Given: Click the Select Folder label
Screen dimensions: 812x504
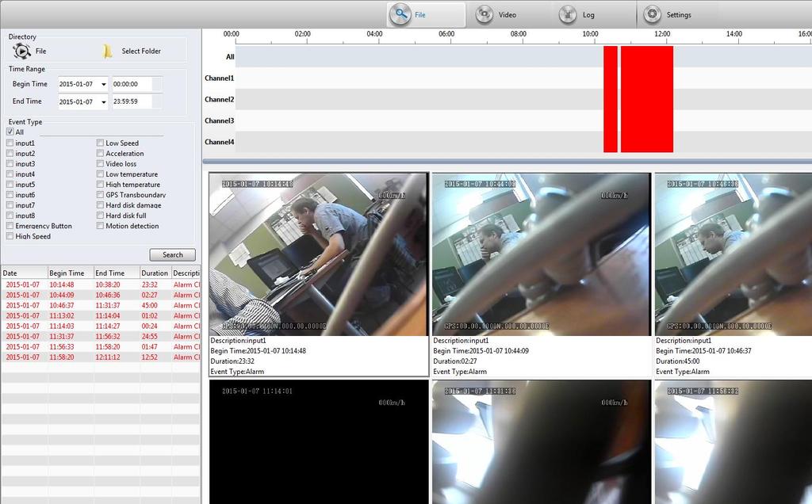Looking at the screenshot, I should coord(141,51).
